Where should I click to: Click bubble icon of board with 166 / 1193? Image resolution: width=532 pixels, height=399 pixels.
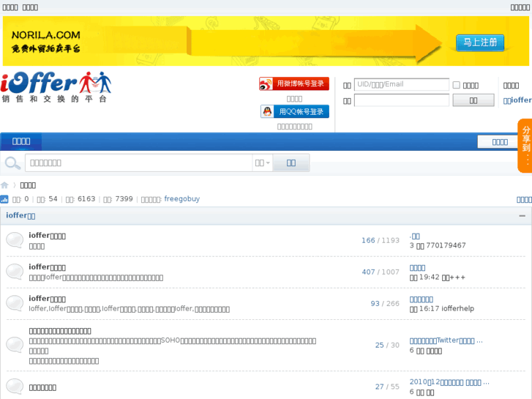pos(15,240)
